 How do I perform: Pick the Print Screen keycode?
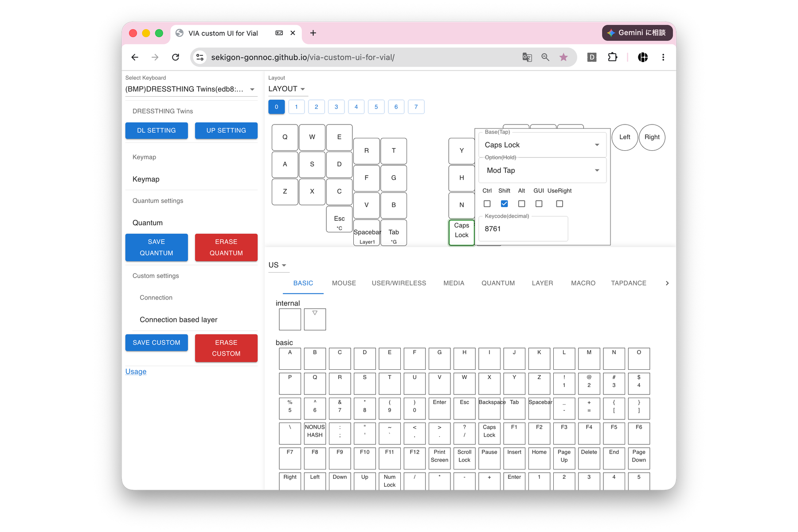pyautogui.click(x=439, y=458)
